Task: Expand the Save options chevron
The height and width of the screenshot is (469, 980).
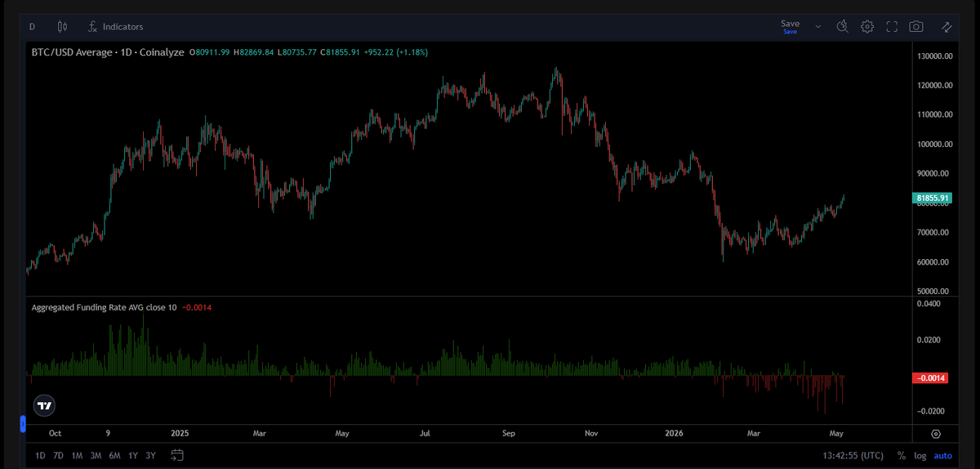Action: pyautogui.click(x=817, y=26)
